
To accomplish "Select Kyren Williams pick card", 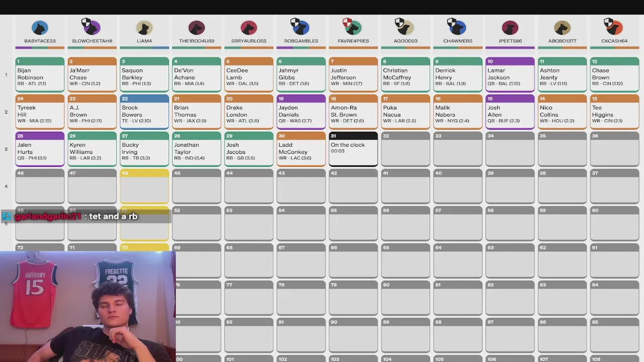I will click(x=92, y=149).
